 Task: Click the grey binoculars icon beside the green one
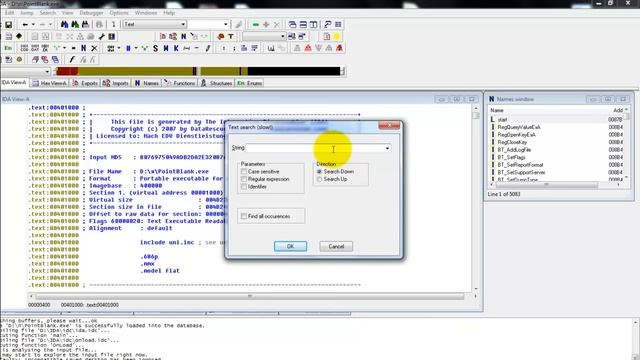tap(85, 24)
